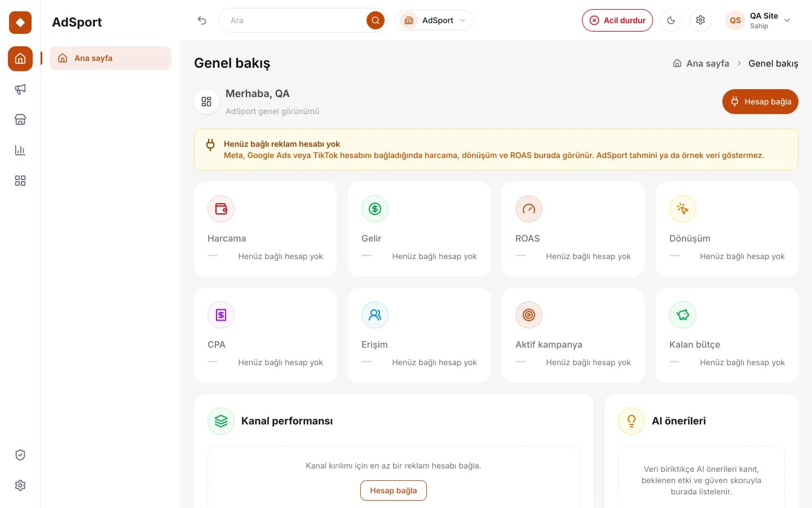
Task: Open the gear settings icon at sidebar bottom
Action: (20, 485)
